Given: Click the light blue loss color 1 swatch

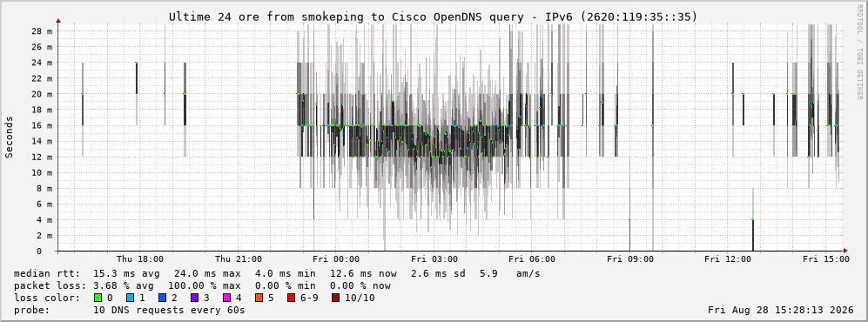Looking at the screenshot, I should pyautogui.click(x=130, y=298).
